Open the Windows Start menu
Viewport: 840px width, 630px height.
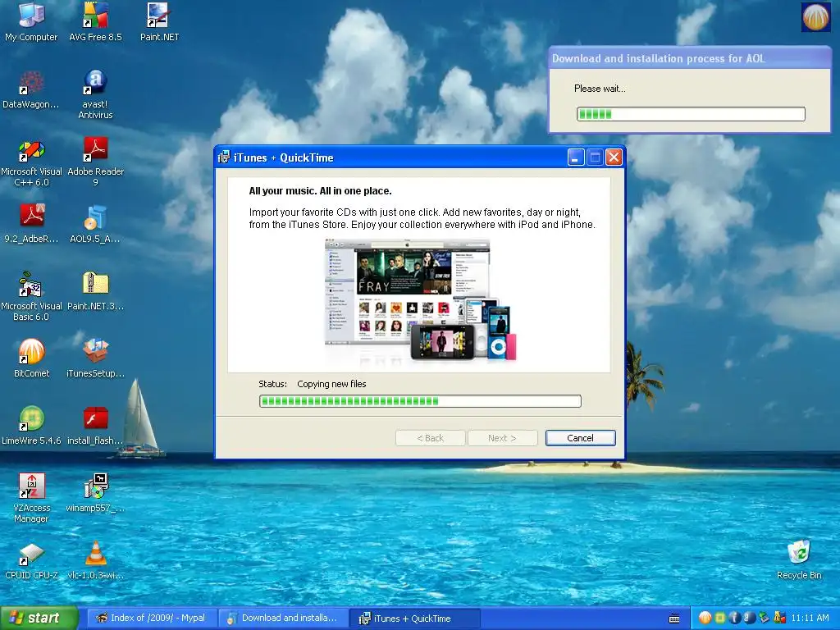point(38,619)
